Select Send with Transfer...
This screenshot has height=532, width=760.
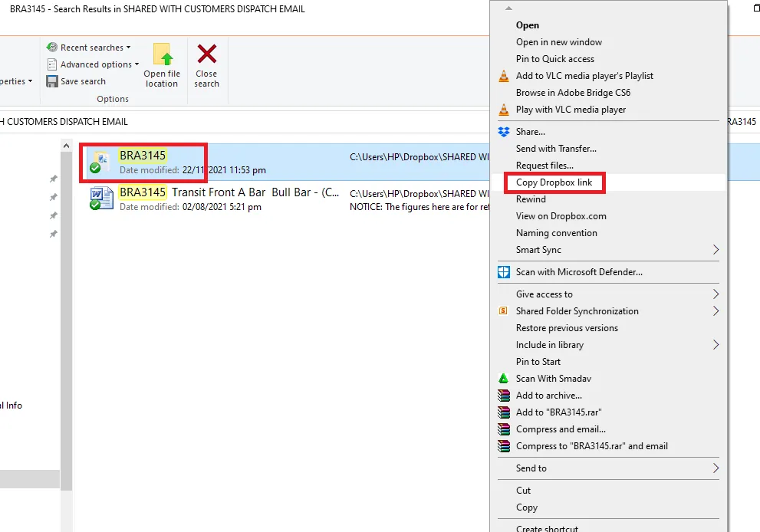point(556,148)
